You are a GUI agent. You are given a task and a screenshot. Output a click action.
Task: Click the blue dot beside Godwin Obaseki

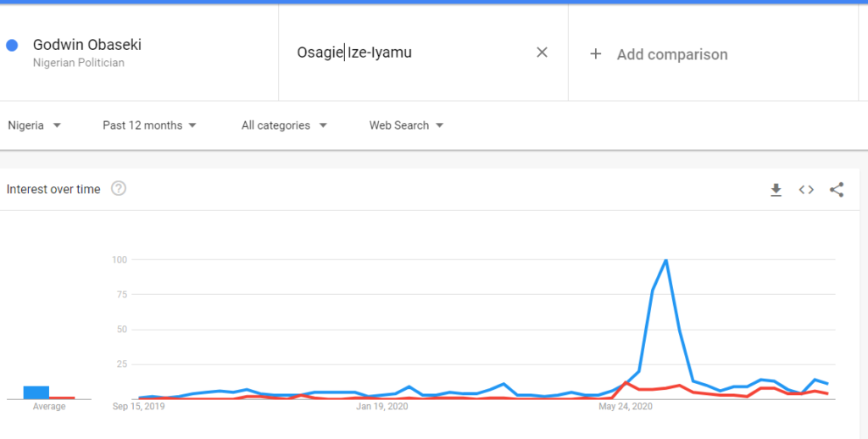click(12, 46)
